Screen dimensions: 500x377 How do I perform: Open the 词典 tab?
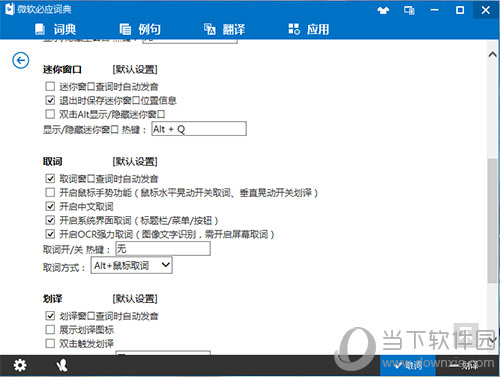point(56,29)
